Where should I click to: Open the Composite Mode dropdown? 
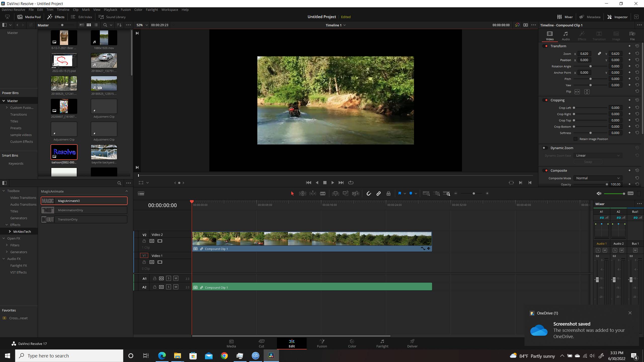click(598, 178)
